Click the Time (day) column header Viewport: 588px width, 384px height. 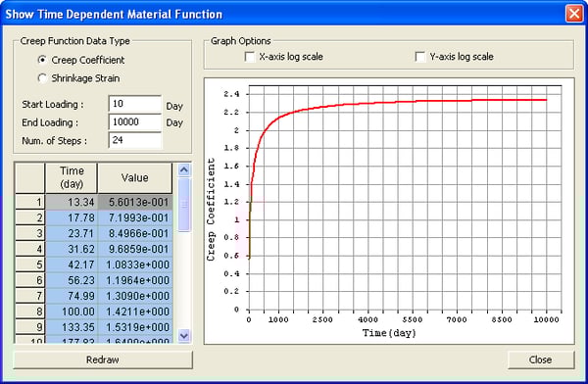[x=72, y=177]
